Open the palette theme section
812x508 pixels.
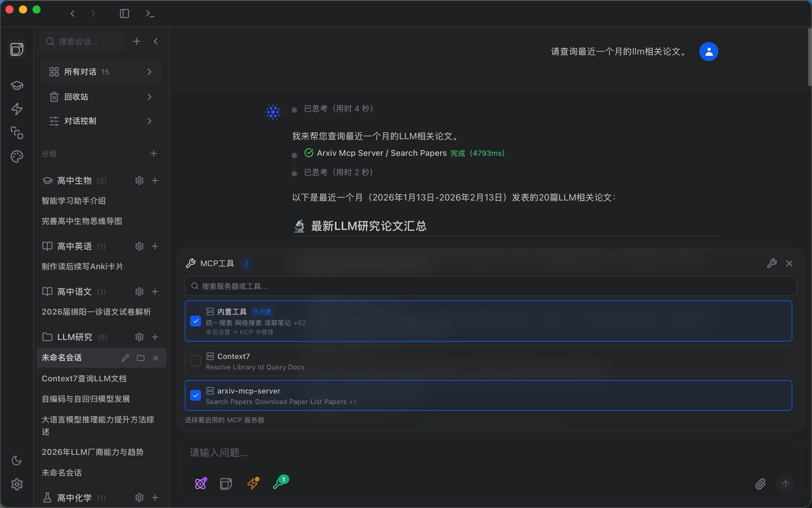click(x=17, y=156)
